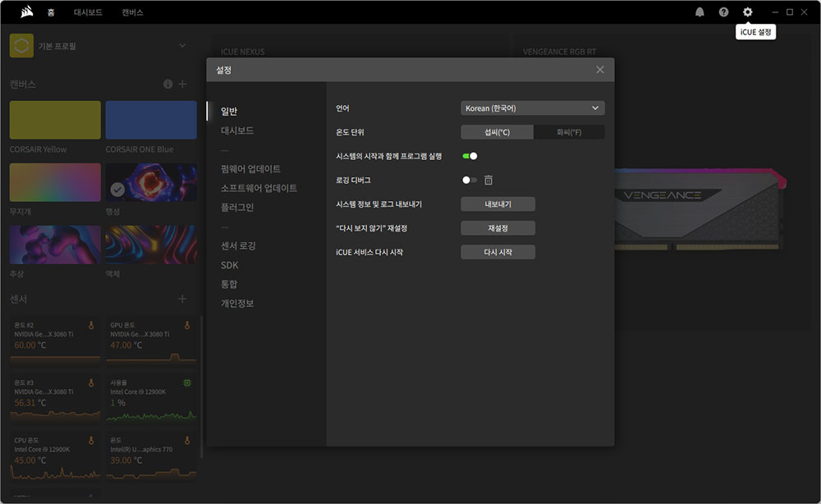This screenshot has width=821, height=504.
Task: Expand the 기본 프로필 profile chevron
Action: coord(182,45)
